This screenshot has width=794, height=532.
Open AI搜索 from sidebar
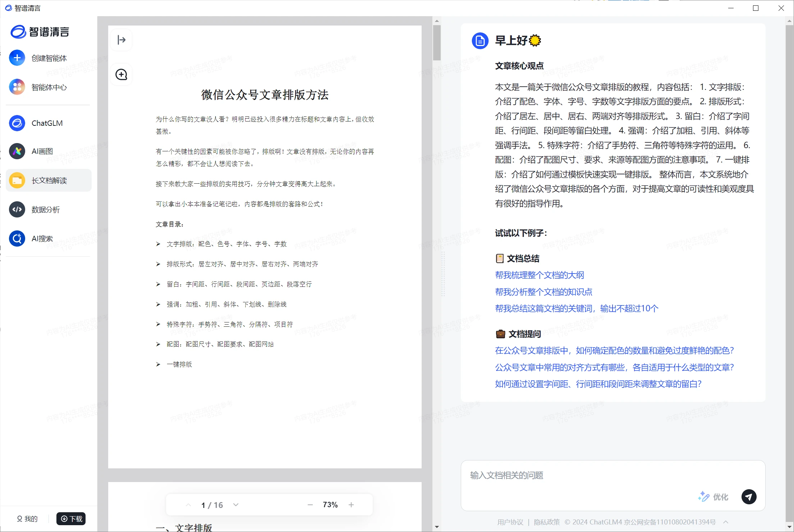pyautogui.click(x=49, y=238)
